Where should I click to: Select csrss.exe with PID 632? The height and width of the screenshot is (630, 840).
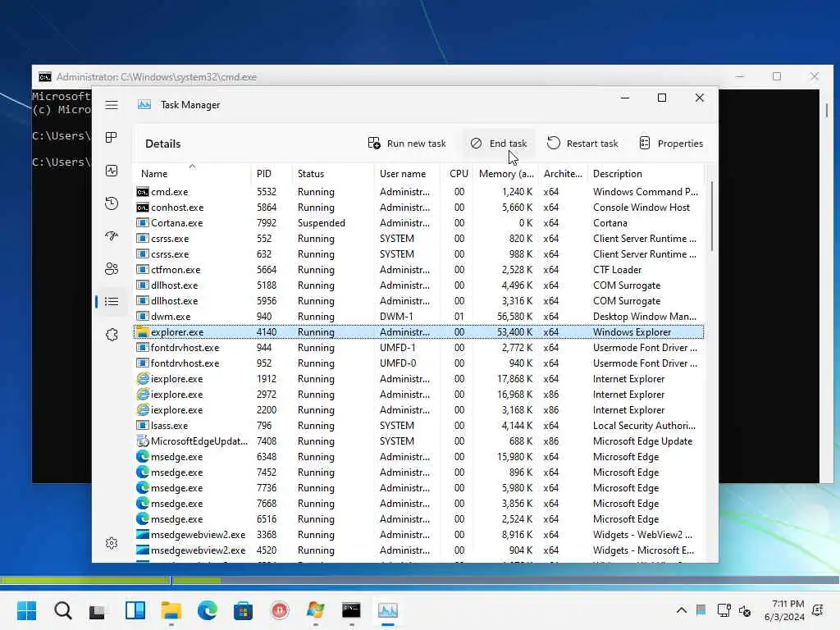418,254
